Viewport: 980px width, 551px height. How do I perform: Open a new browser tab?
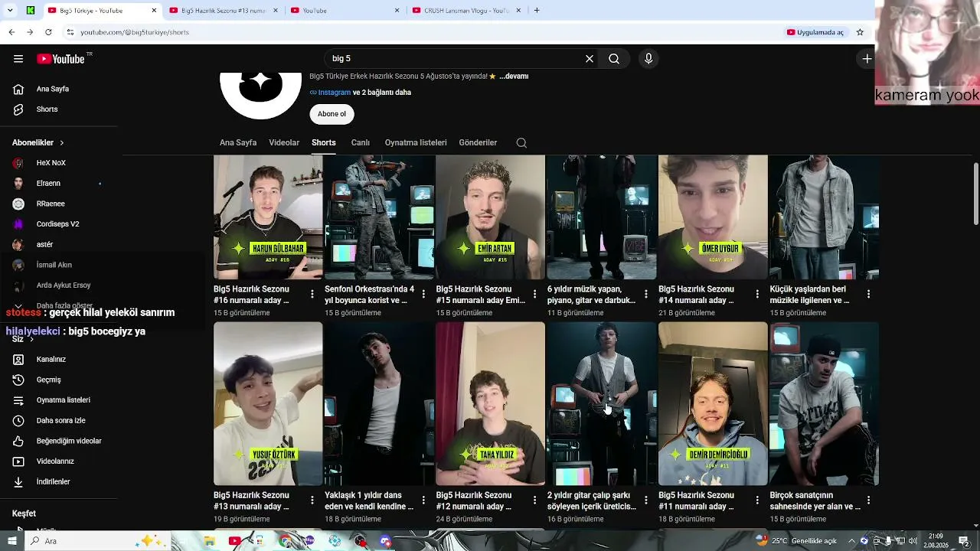(537, 11)
